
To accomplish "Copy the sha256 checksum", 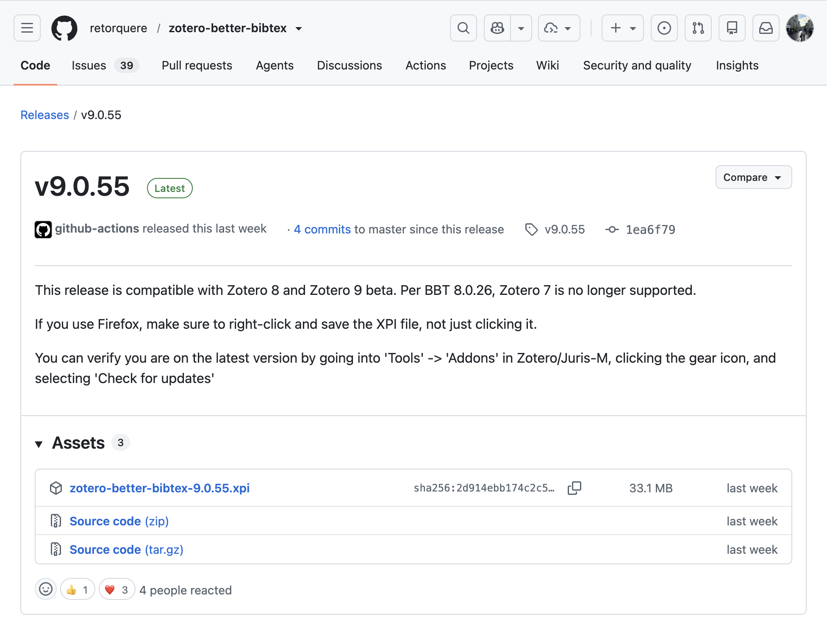I will pos(574,488).
